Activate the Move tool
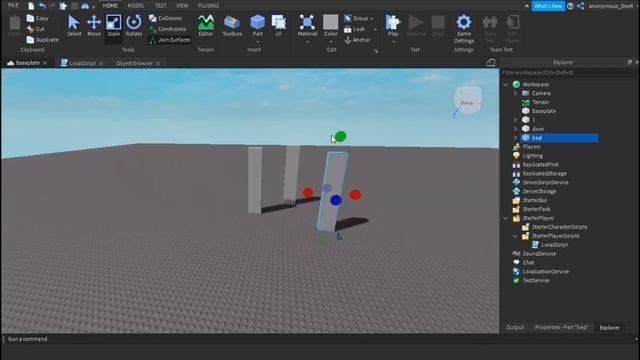 pyautogui.click(x=94, y=26)
